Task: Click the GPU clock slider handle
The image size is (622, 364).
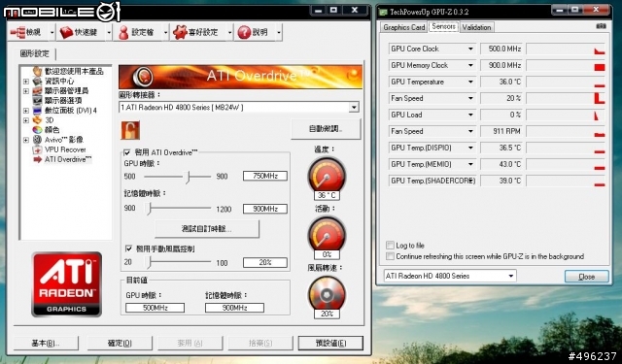Action: pyautogui.click(x=188, y=177)
